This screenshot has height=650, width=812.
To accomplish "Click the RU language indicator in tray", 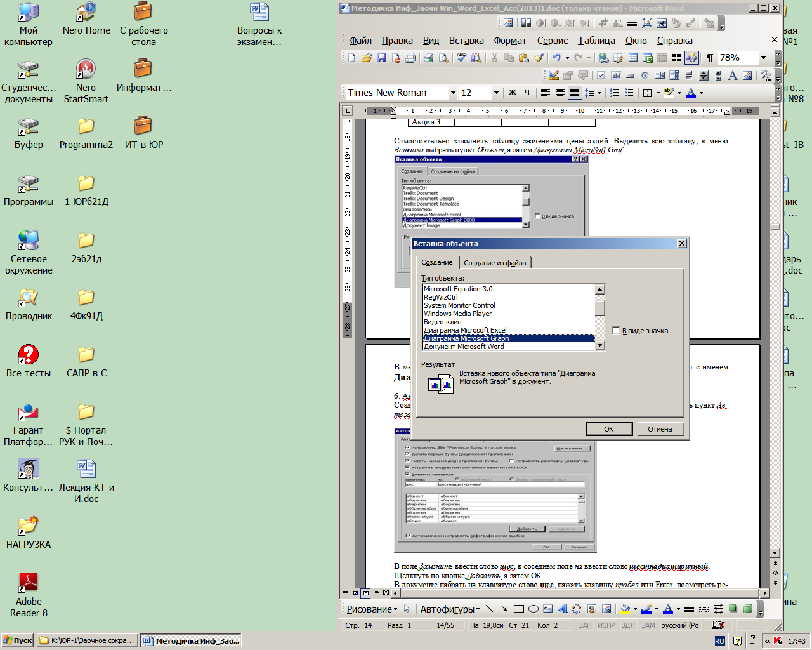I will [x=719, y=641].
